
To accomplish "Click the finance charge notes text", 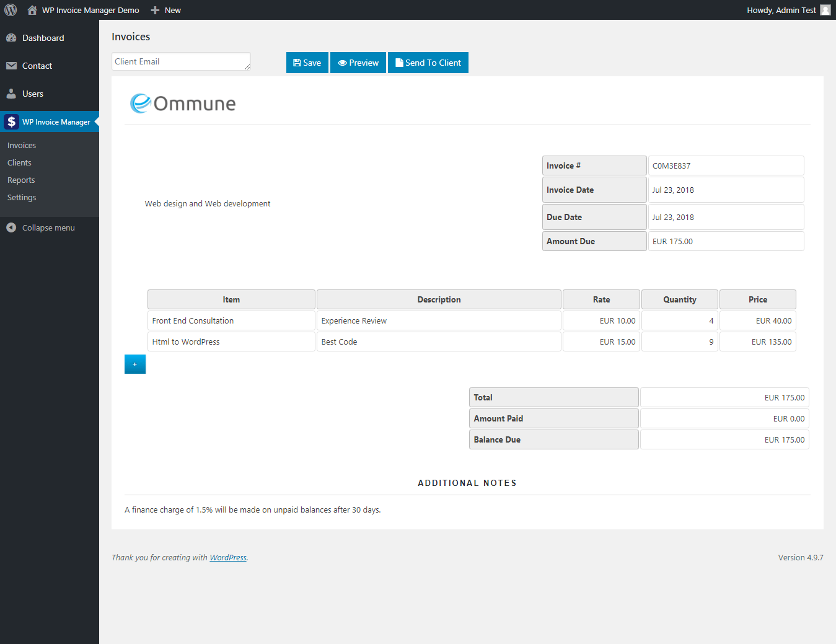I will click(253, 509).
